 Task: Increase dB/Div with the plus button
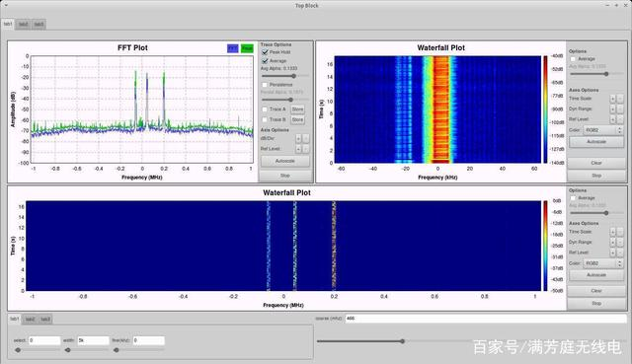pyautogui.click(x=298, y=138)
